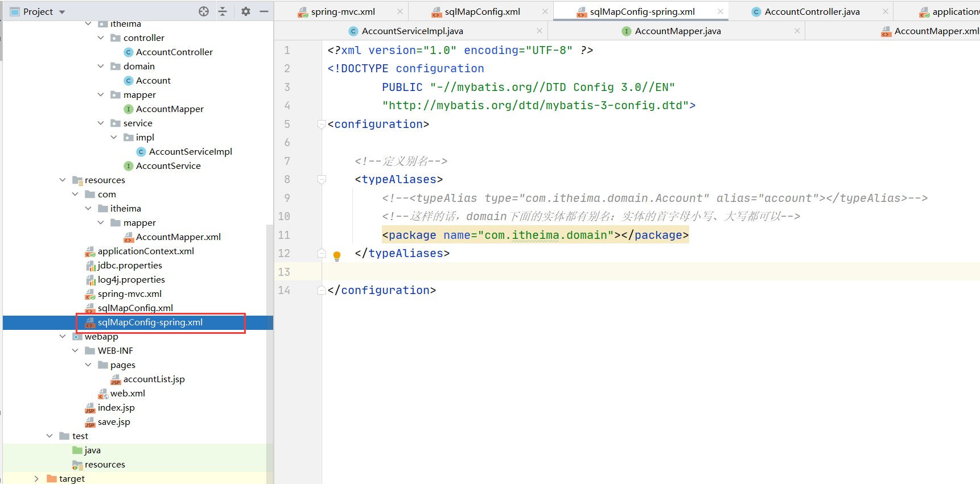The width and height of the screenshot is (980, 484).
Task: Collapse the impl package
Action: (114, 137)
